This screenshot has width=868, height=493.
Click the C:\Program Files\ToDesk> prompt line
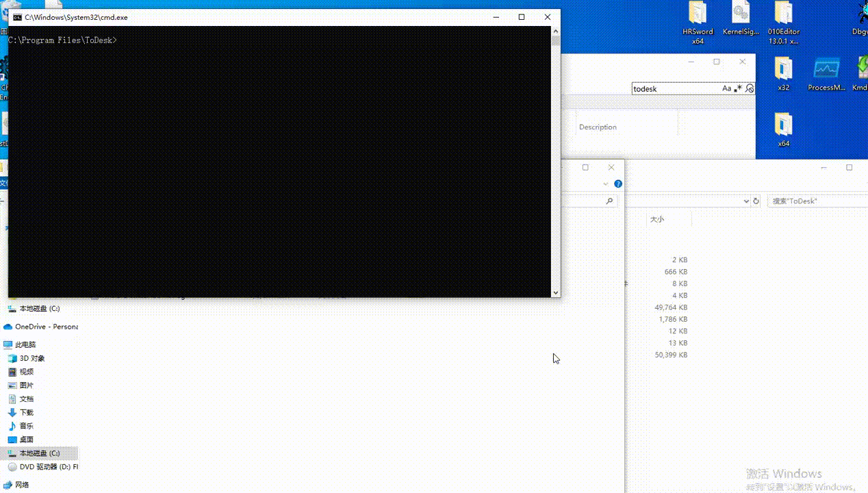coord(62,40)
